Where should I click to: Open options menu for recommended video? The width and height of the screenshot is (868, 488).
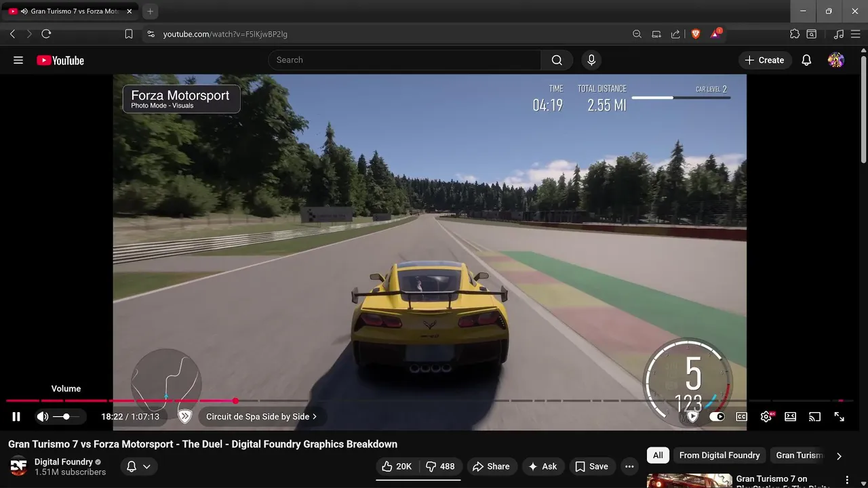[x=846, y=479]
